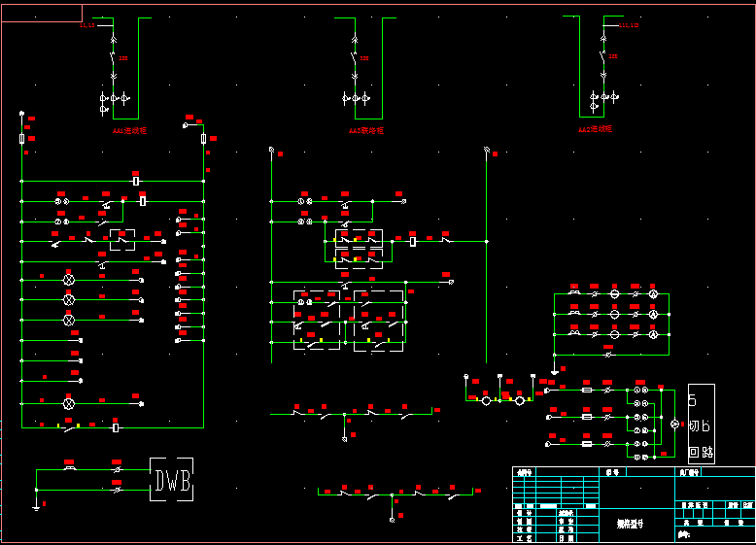This screenshot has height=545, width=756.
Task: Select the meter circle beside 5切6回路 box
Action: 675,424
